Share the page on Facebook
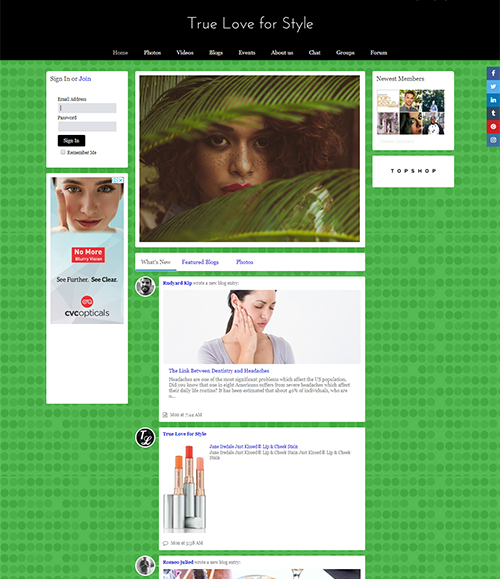 coord(493,73)
